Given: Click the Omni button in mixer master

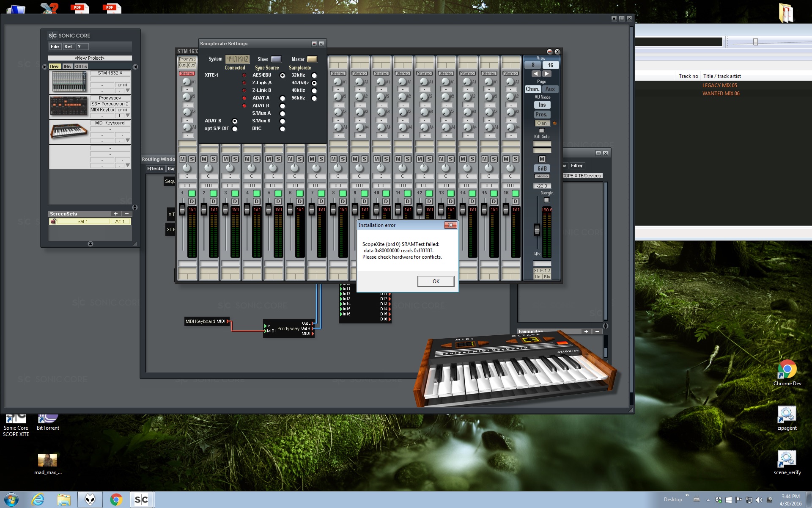Looking at the screenshot, I should [542, 124].
